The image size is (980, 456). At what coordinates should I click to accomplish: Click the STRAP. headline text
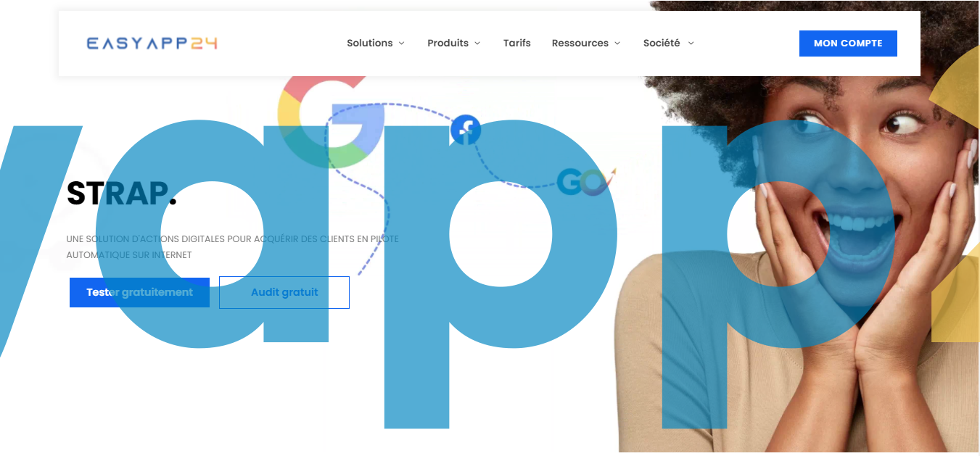point(121,194)
